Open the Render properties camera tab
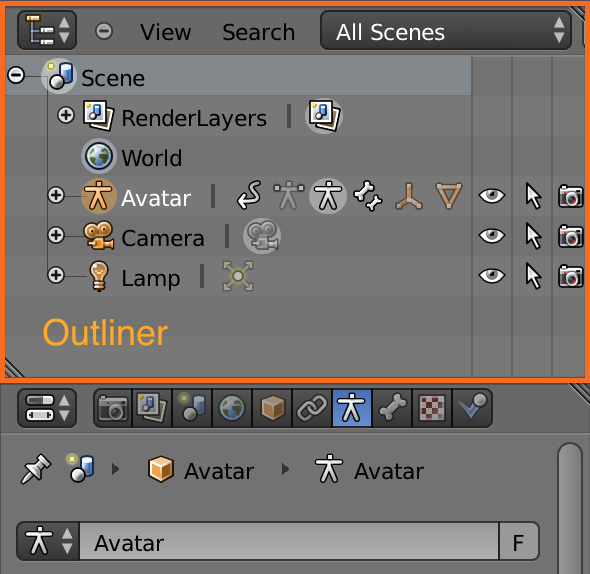This screenshot has width=590, height=574. coord(113,408)
